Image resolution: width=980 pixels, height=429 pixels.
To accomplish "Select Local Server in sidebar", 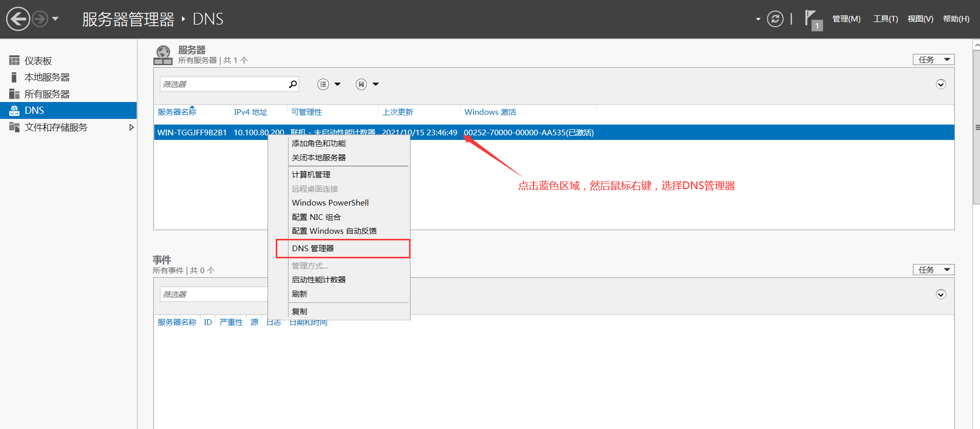I will pyautogui.click(x=47, y=77).
